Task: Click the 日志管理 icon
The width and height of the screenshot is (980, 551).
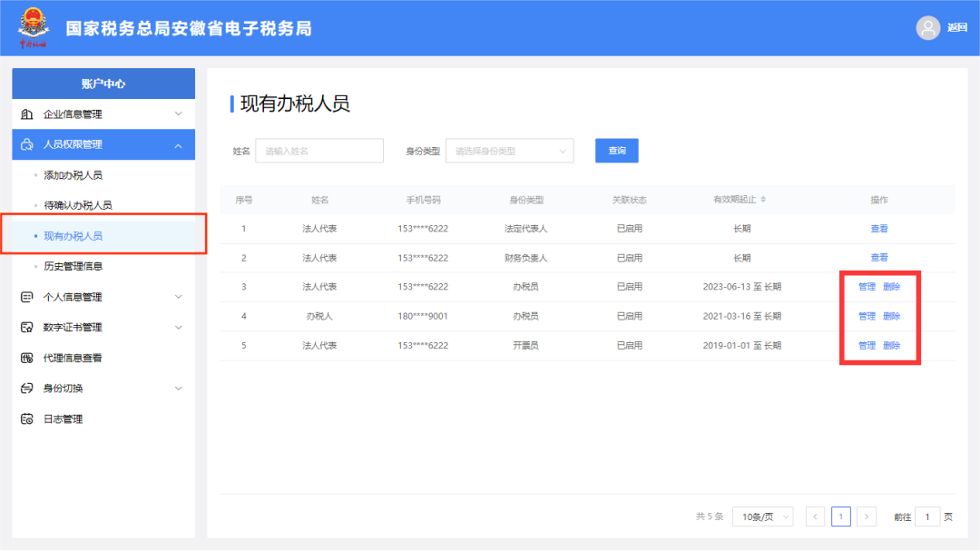Action: coord(27,419)
